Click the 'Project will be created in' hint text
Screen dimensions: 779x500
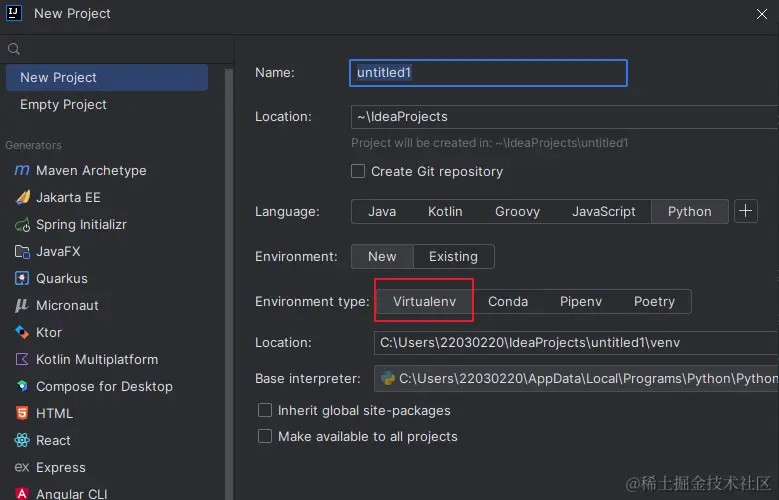[x=489, y=143]
